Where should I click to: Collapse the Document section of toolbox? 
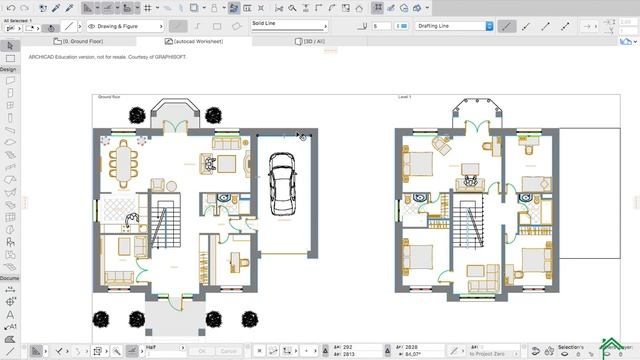click(x=9, y=278)
